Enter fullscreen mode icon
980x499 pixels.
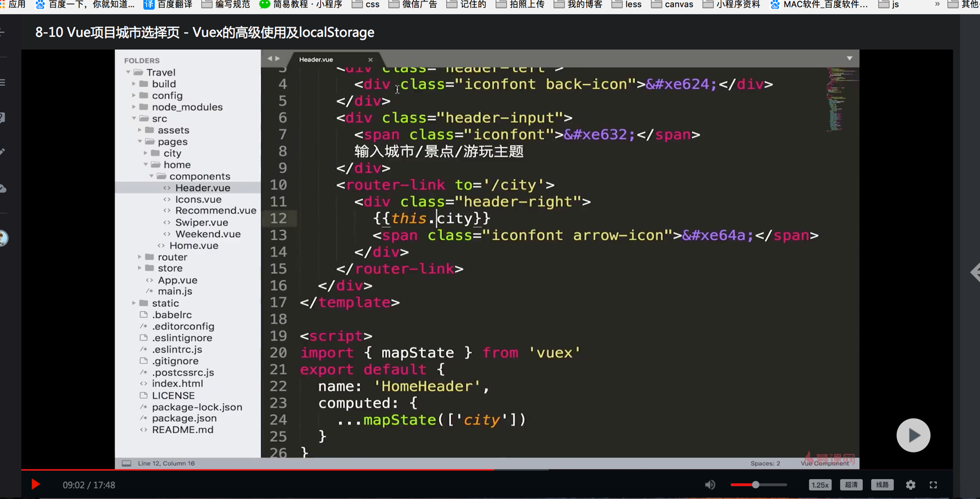934,485
